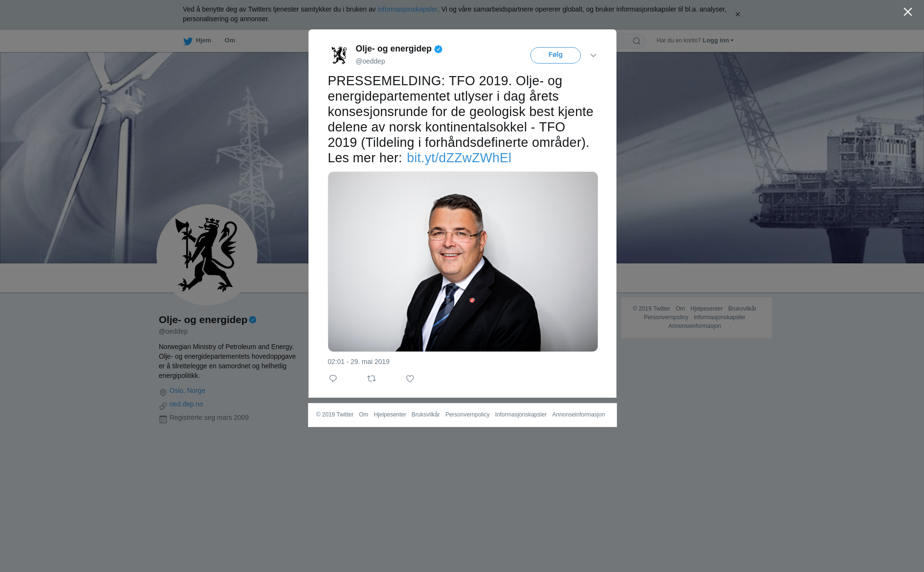Open the oed.dep.no website link
The width and height of the screenshot is (924, 572).
pyautogui.click(x=186, y=404)
